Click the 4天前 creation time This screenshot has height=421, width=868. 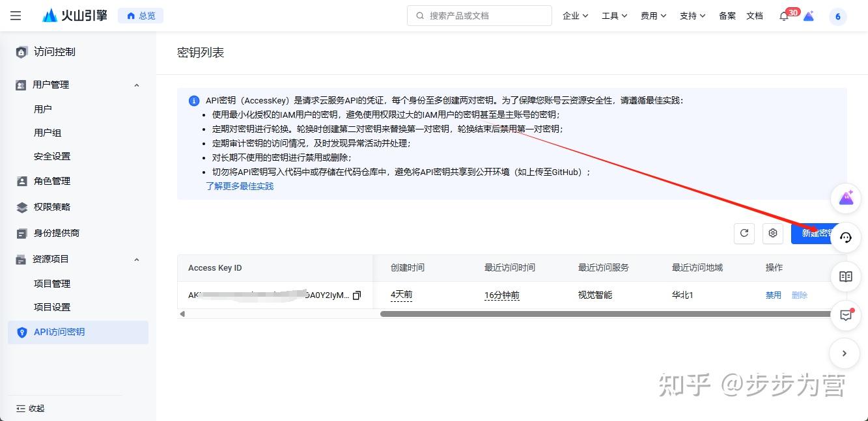402,295
